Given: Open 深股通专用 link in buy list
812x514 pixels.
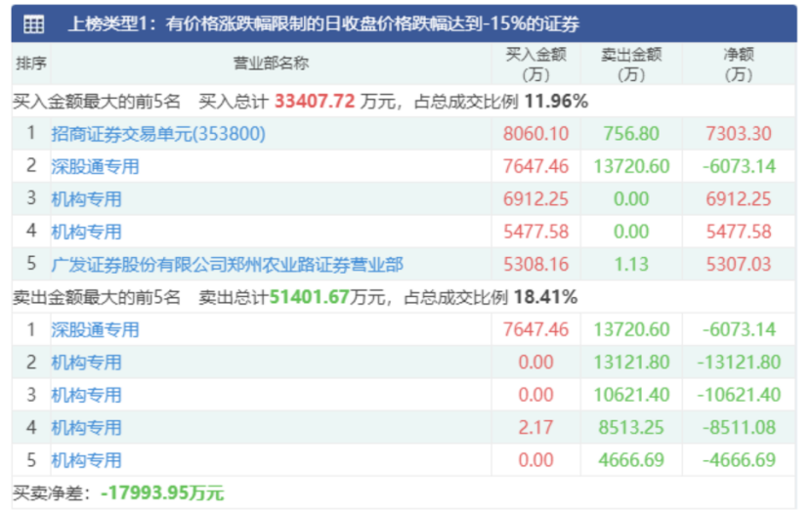Looking at the screenshot, I should (x=96, y=166).
